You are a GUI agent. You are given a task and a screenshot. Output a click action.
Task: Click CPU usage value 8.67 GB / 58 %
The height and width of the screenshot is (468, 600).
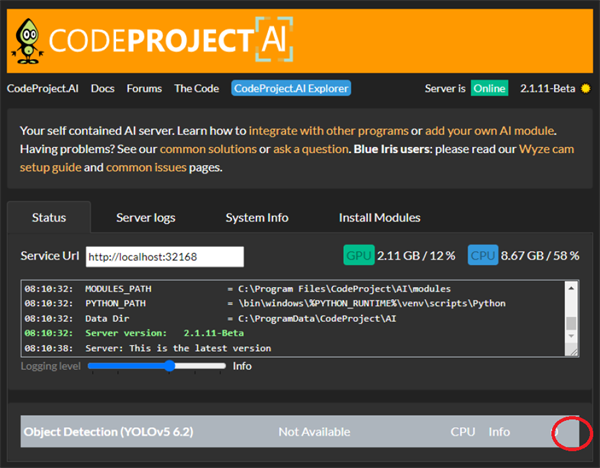coord(540,256)
